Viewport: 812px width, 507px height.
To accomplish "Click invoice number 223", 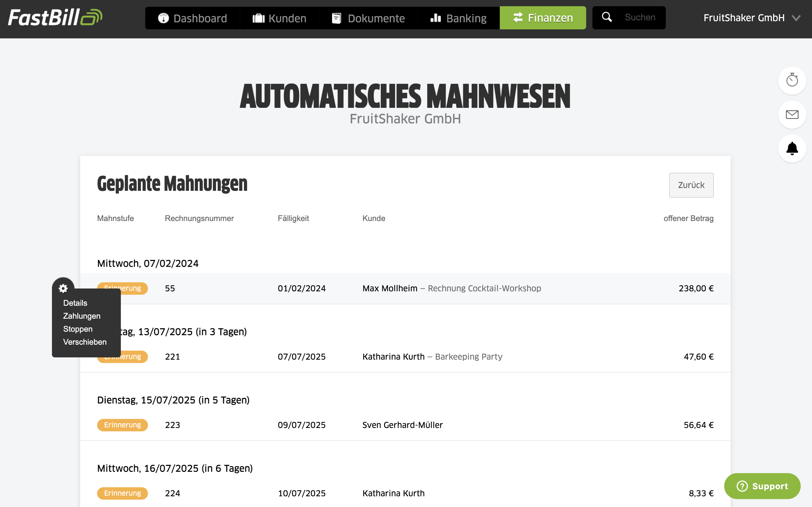I will [x=172, y=425].
